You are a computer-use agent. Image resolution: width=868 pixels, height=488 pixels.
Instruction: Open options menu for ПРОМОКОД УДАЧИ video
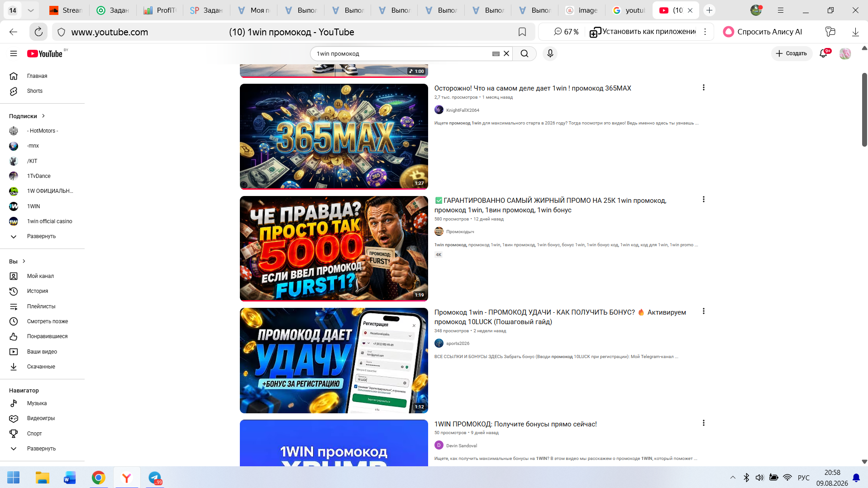(703, 311)
